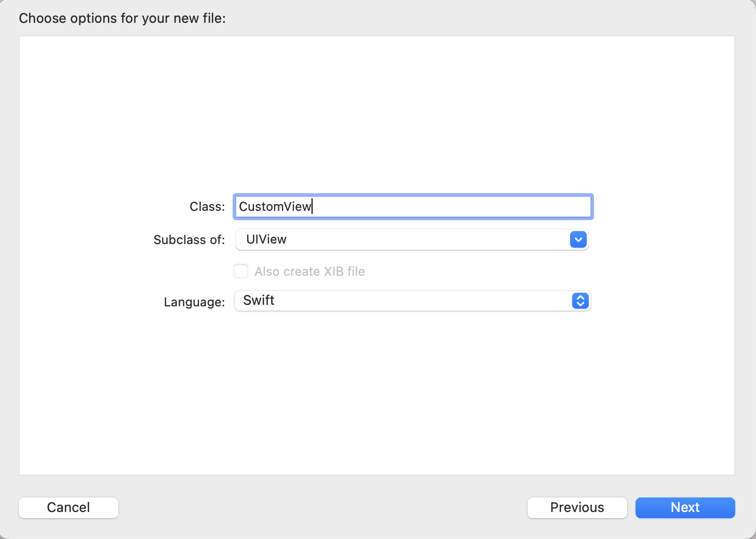This screenshot has height=539, width=756.
Task: Click the blue chevron in Subclass field
Action: pyautogui.click(x=578, y=239)
